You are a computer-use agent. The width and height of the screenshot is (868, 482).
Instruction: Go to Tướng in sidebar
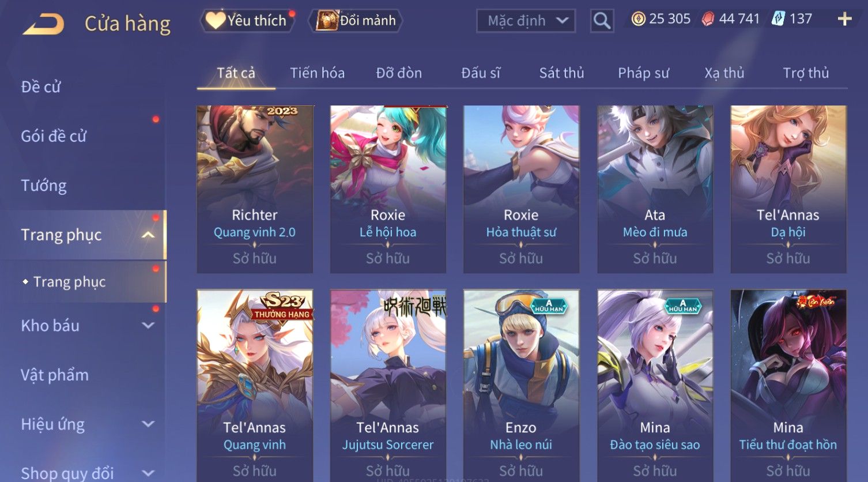44,186
